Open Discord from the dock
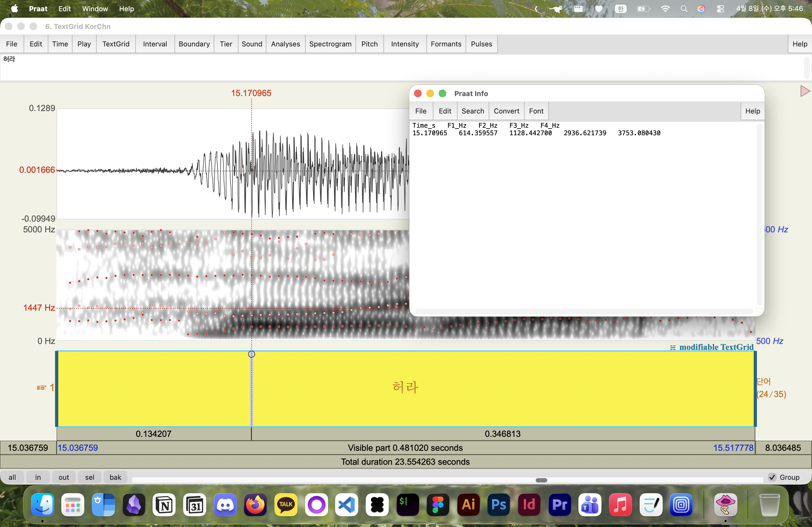This screenshot has height=527, width=812. click(225, 504)
